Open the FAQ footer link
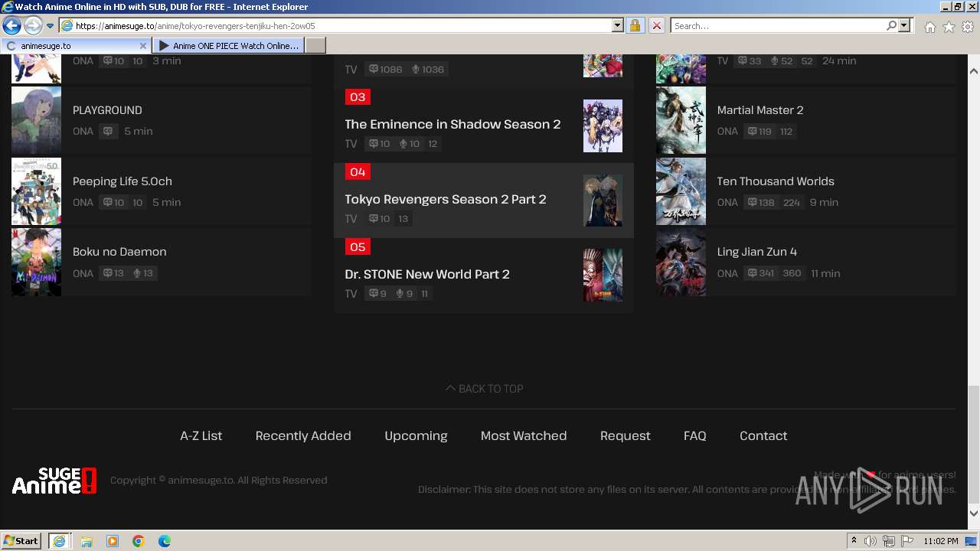The height and width of the screenshot is (551, 980). pos(695,435)
